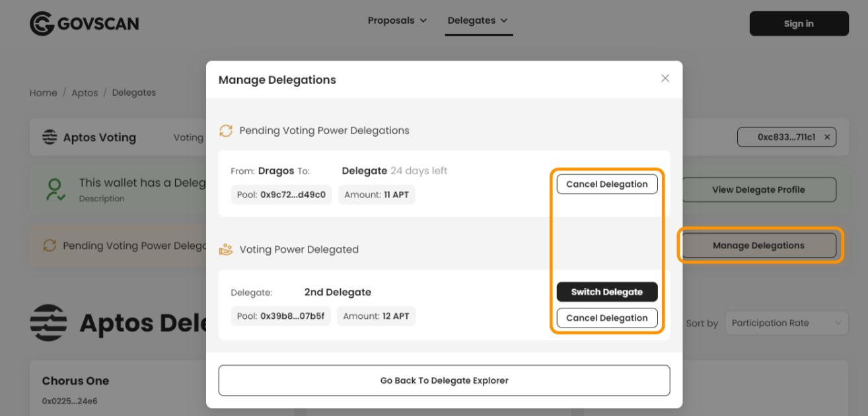This screenshot has height=416, width=868.
Task: Open the Proposals dropdown
Action: [396, 20]
